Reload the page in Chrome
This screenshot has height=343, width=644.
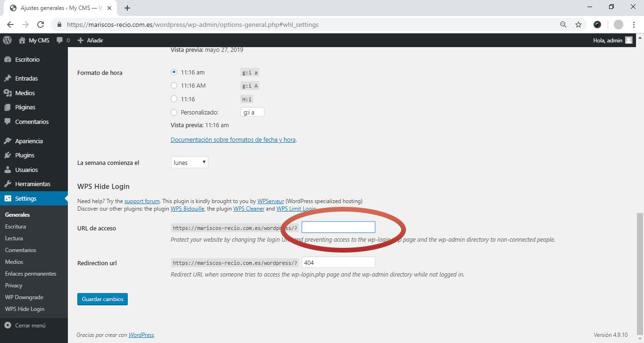click(x=41, y=24)
